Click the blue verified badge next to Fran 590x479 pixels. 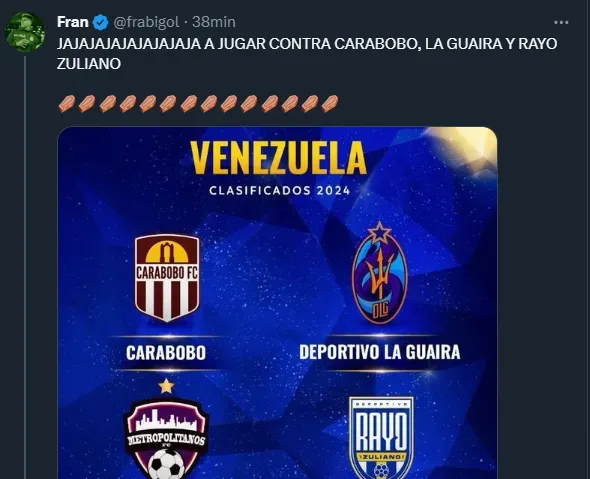100,22
